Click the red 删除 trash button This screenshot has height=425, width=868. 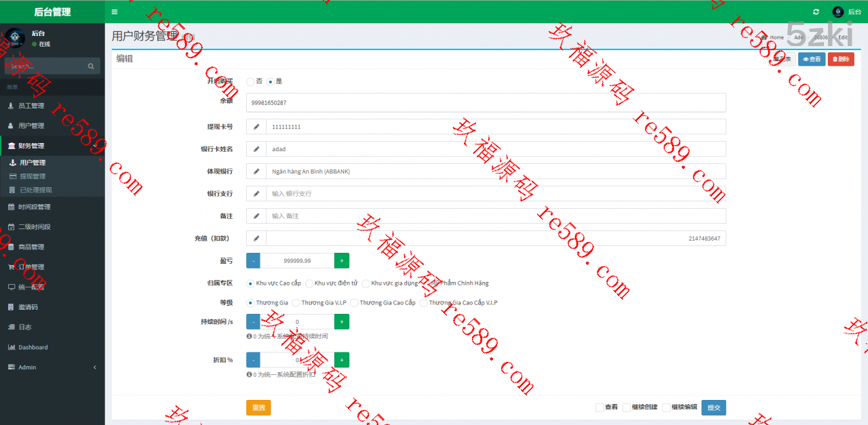(840, 59)
